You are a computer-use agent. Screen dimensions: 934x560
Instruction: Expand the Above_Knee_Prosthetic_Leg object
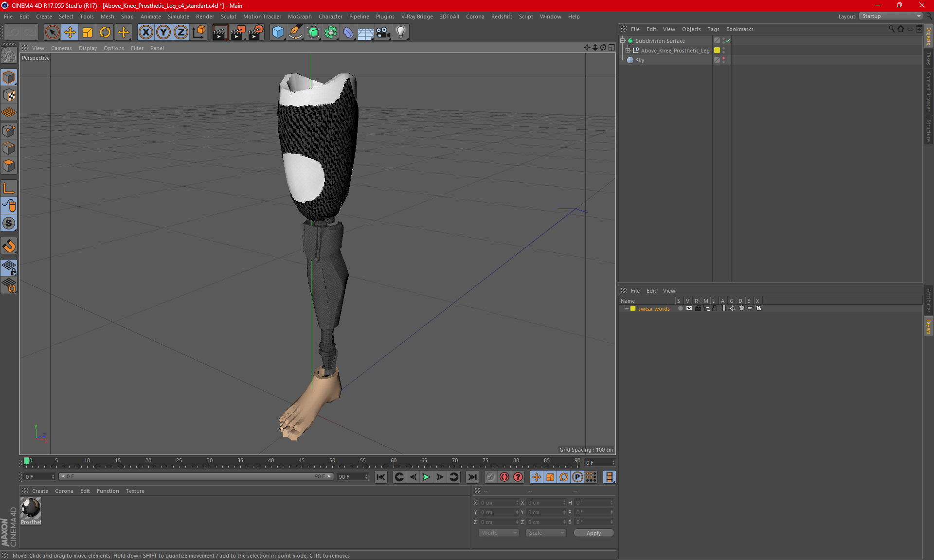[628, 50]
